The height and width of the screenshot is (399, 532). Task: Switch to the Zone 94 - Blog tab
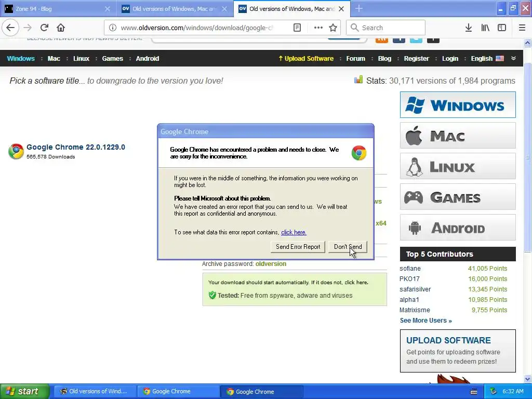pos(57,9)
